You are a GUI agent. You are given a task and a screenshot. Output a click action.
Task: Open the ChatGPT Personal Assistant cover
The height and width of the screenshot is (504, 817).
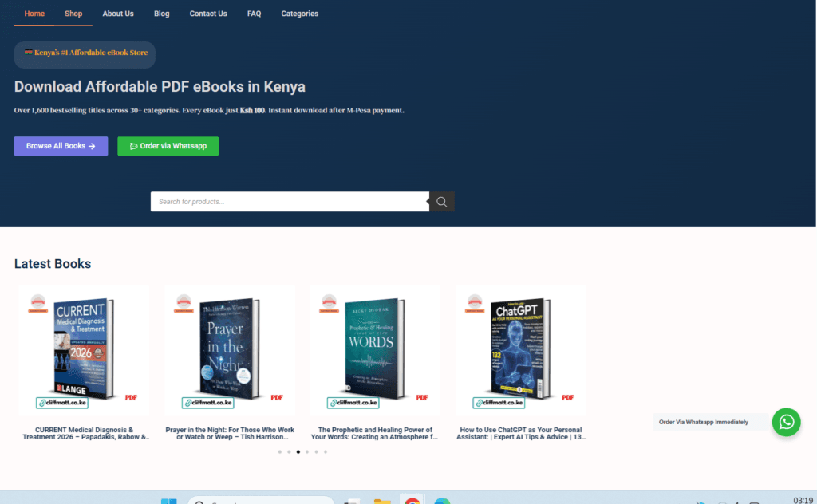(x=521, y=350)
